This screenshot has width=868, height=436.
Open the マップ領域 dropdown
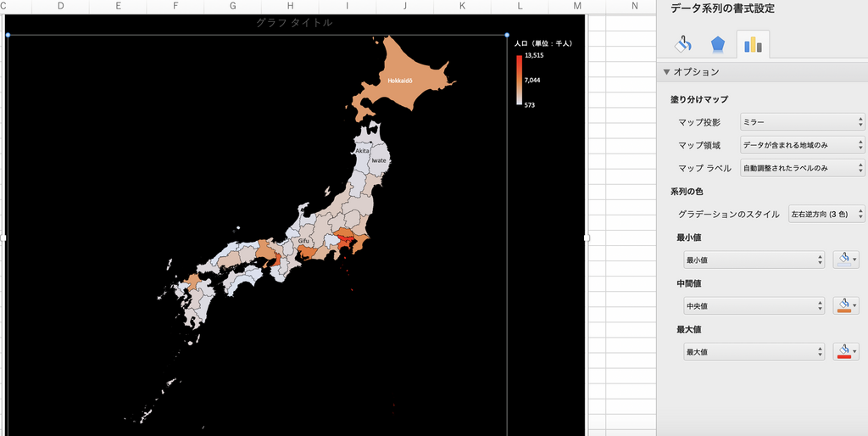[802, 145]
